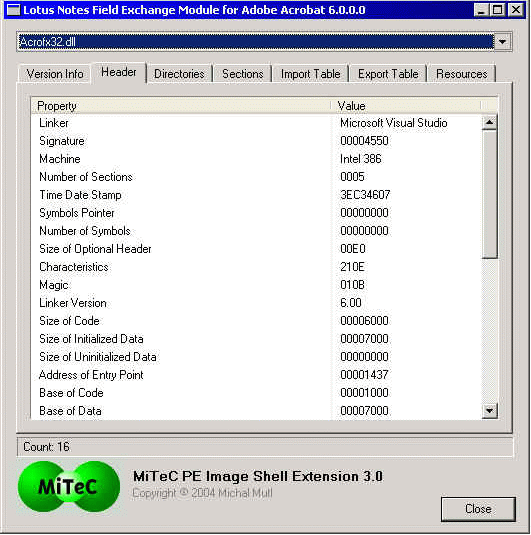Click the Count: 16 status bar text
The image size is (531, 535).
(x=46, y=447)
